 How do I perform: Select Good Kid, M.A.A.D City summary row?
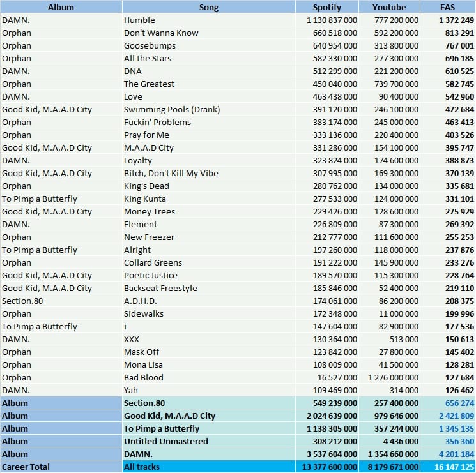[x=238, y=416]
